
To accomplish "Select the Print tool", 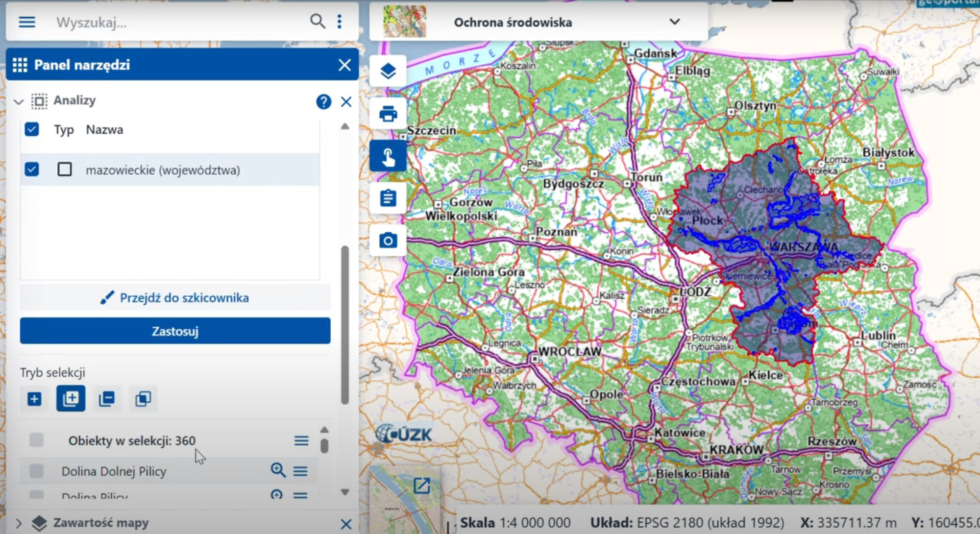I will tap(388, 113).
